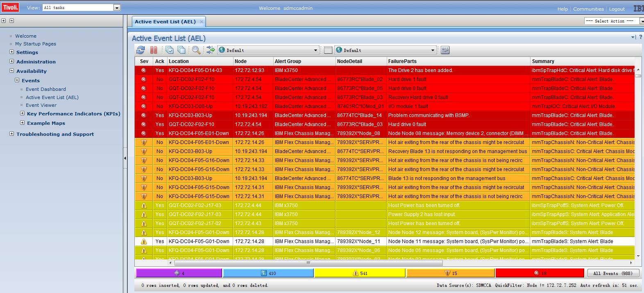Sort by the Ack column header

160,61
